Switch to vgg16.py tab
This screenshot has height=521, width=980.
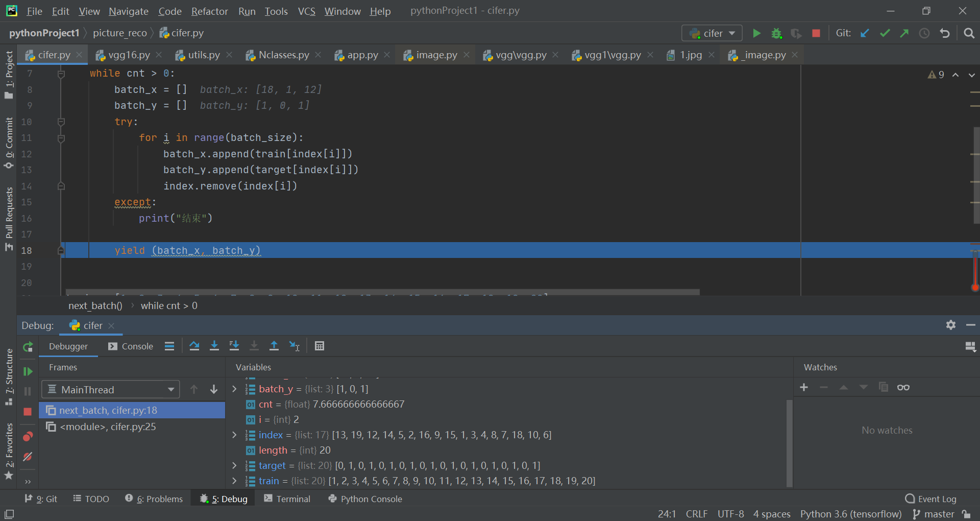coord(129,55)
